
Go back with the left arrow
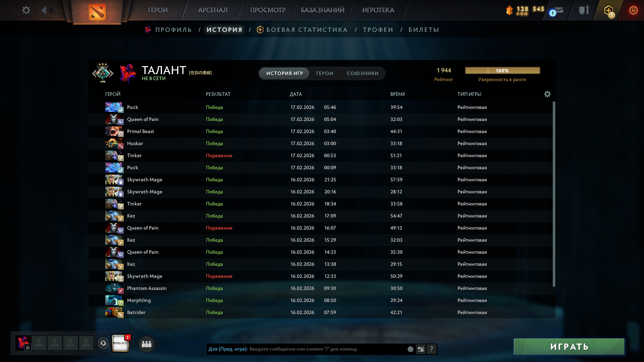44,10
